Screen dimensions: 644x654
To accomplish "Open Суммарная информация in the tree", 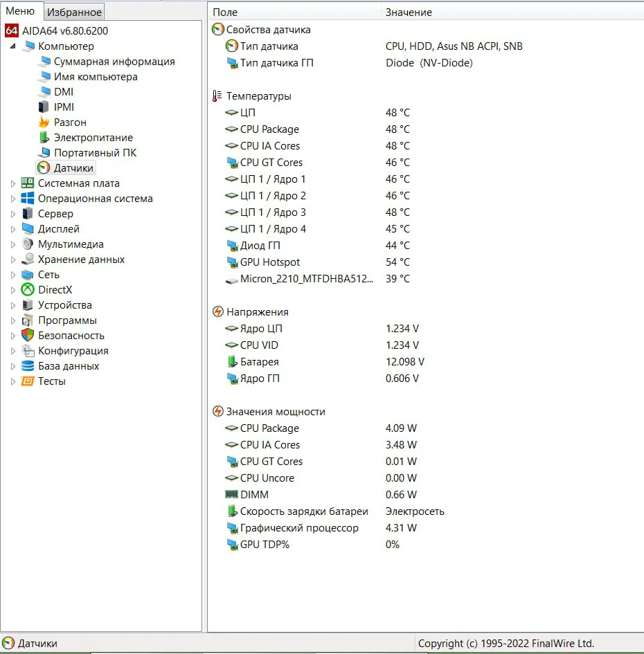I will point(114,62).
